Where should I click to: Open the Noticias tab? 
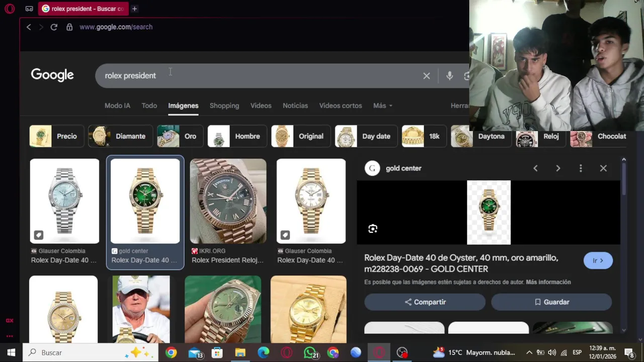coord(295,106)
